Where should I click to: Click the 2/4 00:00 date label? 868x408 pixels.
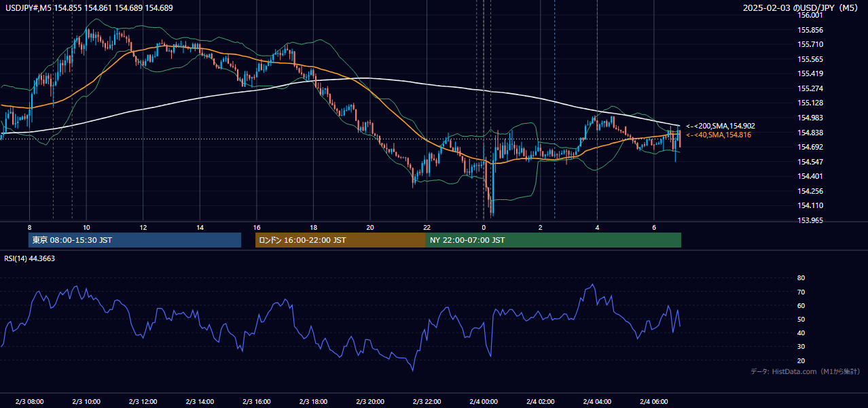pyautogui.click(x=484, y=401)
